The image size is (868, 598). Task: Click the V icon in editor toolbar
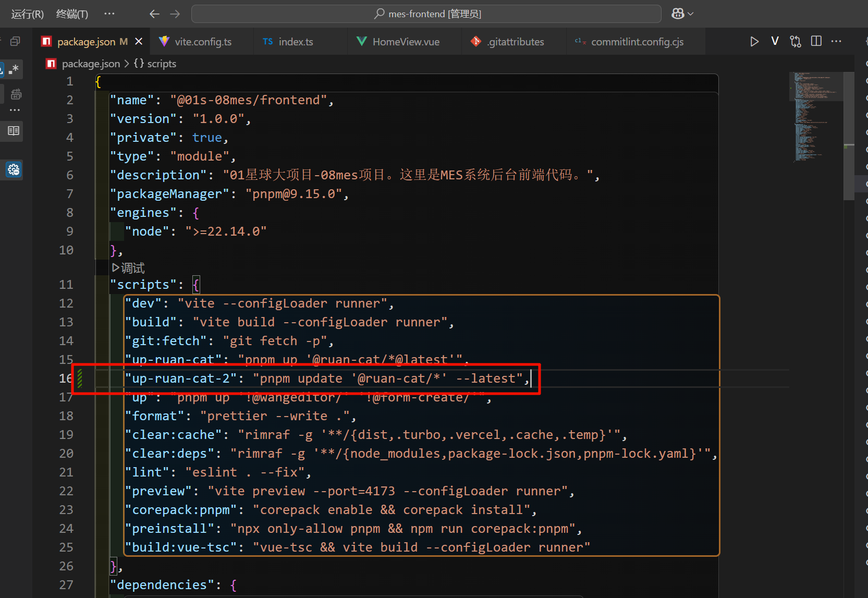(x=775, y=41)
